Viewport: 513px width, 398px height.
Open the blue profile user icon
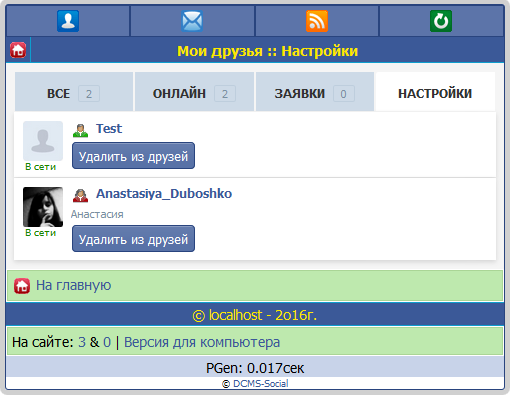(68, 21)
